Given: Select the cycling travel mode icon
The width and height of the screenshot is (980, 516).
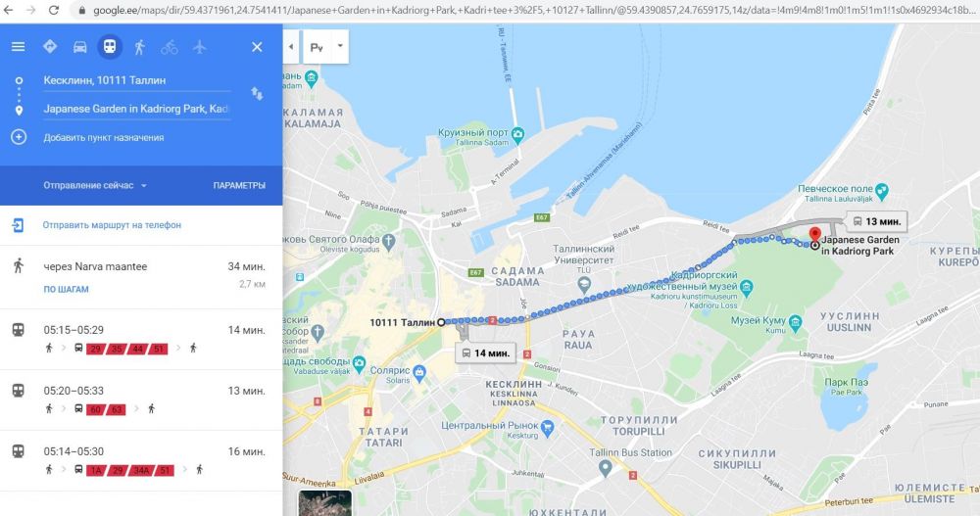Looking at the screenshot, I should [x=170, y=47].
